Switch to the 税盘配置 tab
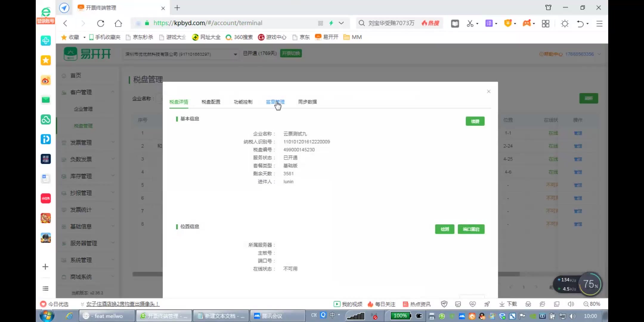The height and width of the screenshot is (322, 644). (211, 102)
